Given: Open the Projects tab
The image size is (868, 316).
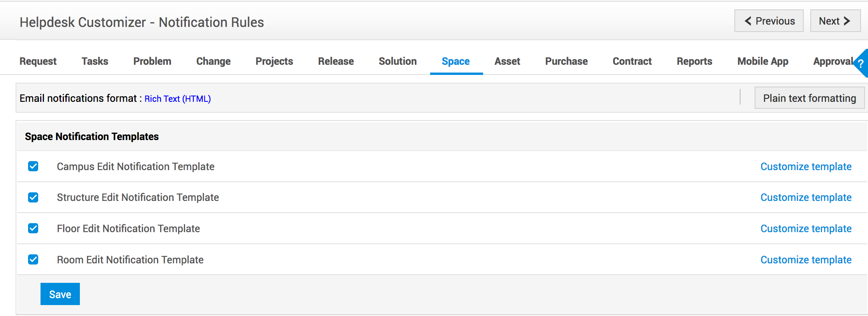Looking at the screenshot, I should click(x=274, y=61).
